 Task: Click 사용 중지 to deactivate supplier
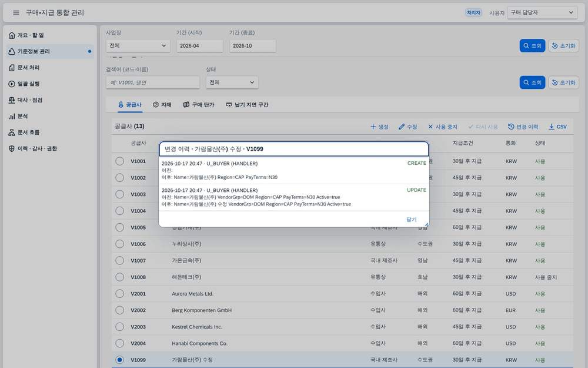coord(443,127)
